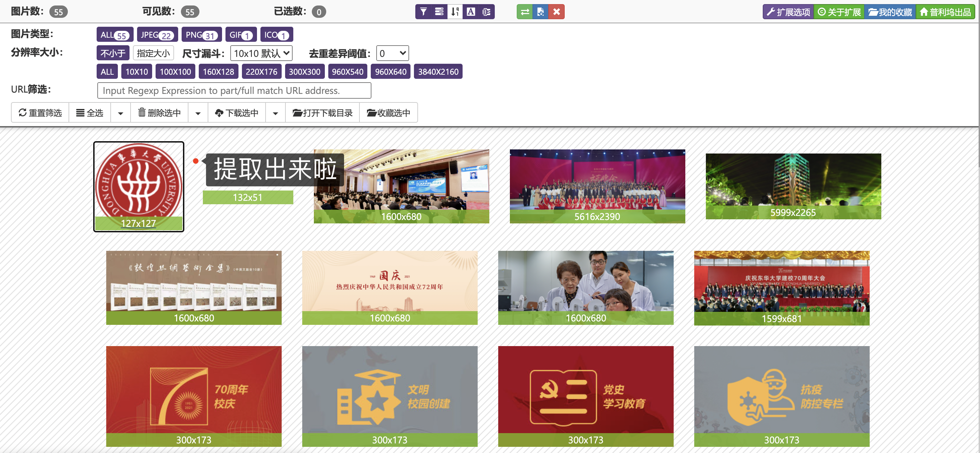Click 下载选中 download button

click(x=237, y=113)
